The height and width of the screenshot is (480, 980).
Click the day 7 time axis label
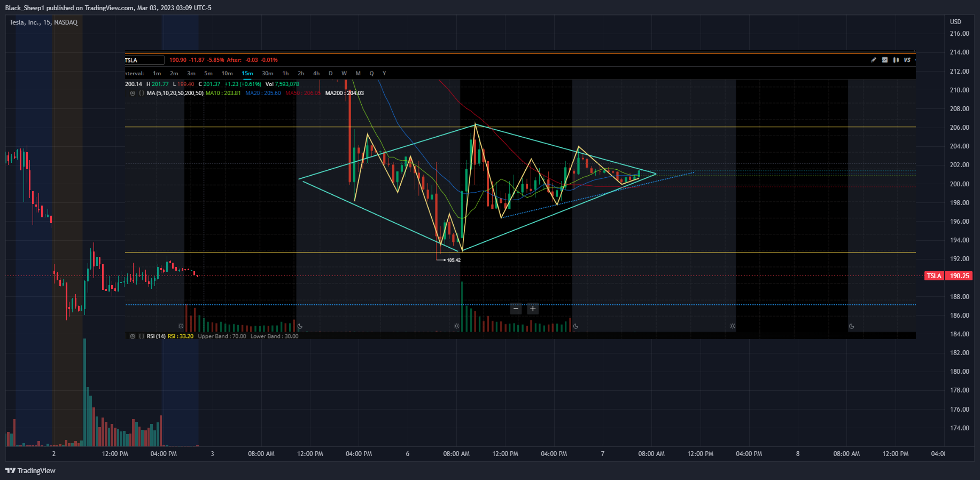[603, 454]
